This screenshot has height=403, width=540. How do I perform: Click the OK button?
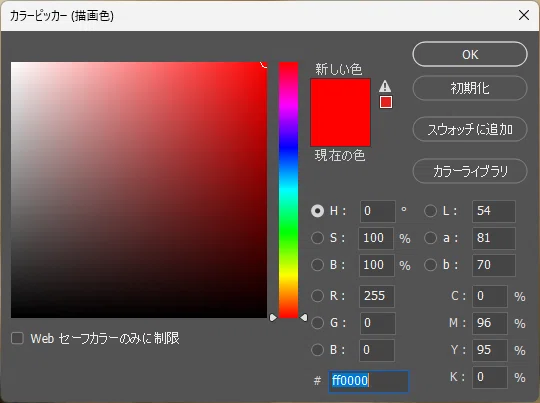(470, 54)
